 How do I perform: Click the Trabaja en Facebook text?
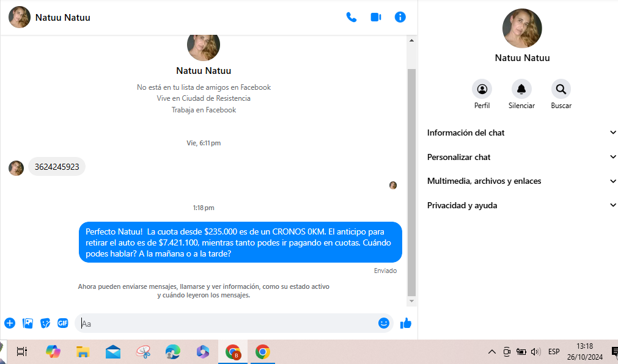click(204, 110)
